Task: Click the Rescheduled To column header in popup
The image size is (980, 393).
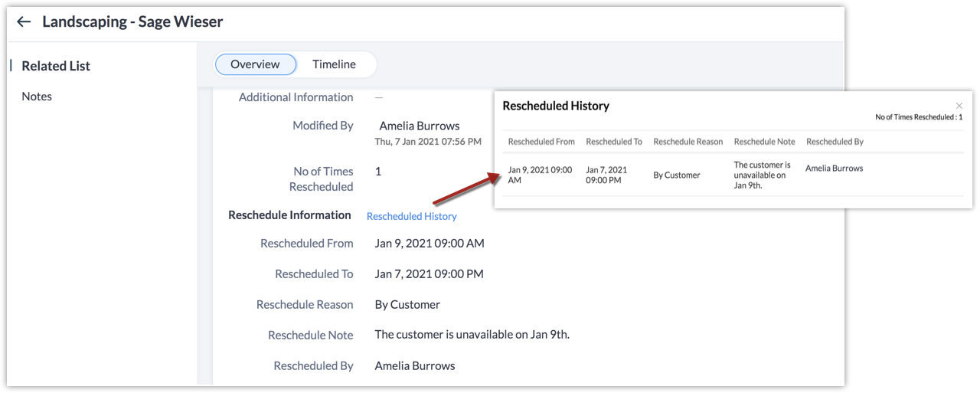Action: (x=614, y=142)
